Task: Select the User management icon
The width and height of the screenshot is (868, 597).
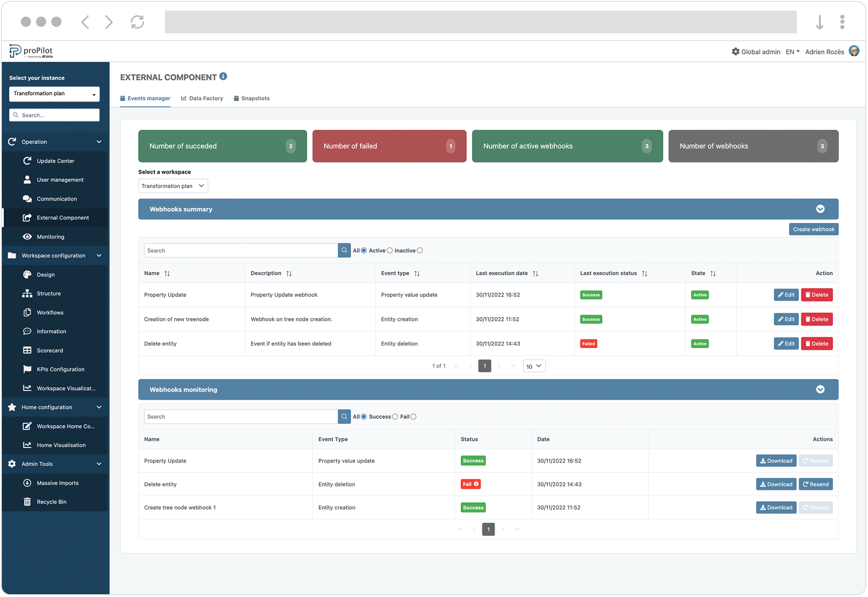Action: click(x=28, y=180)
